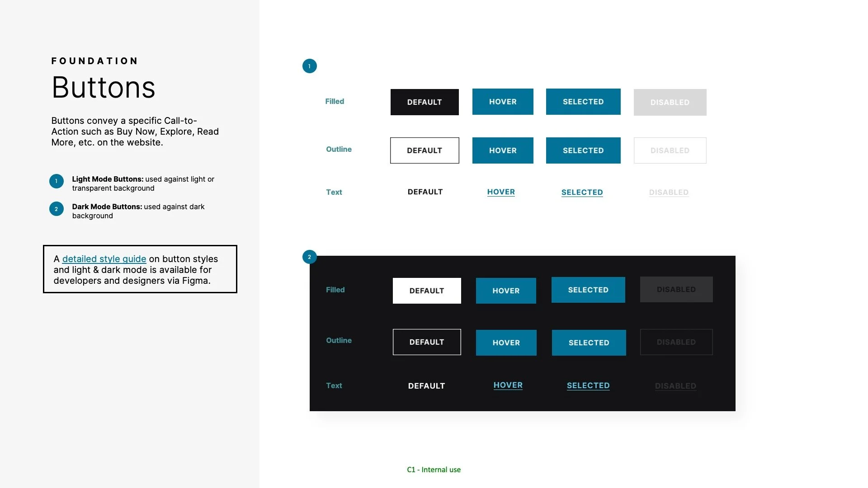This screenshot has width=868, height=488.
Task: Click the light mode outline DEFAULT button
Action: (425, 150)
